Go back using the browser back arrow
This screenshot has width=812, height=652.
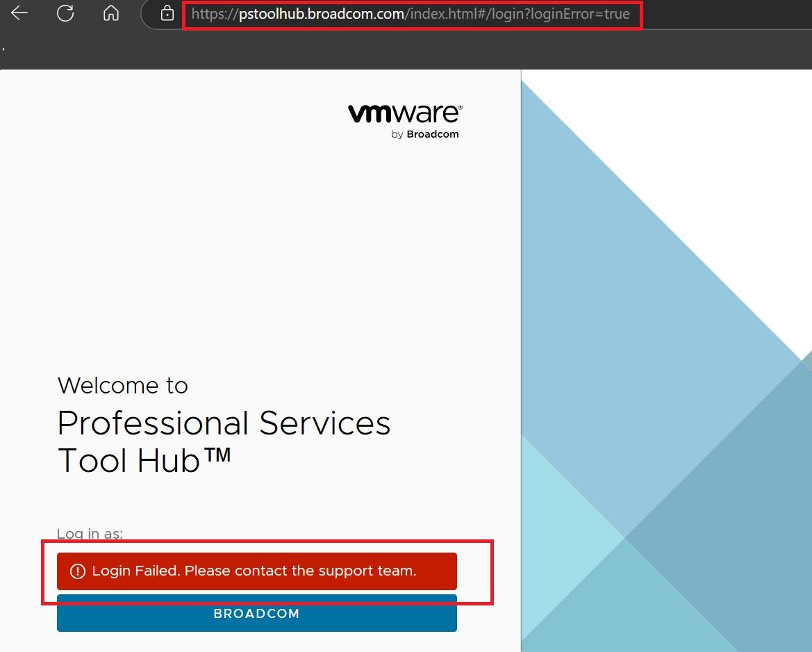coord(19,13)
